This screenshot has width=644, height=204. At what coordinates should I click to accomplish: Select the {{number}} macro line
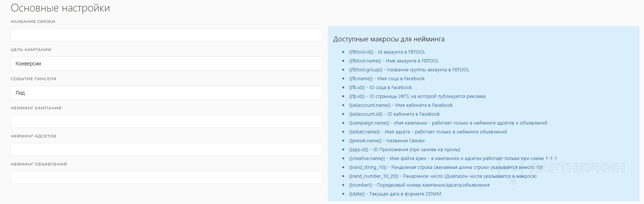point(419,185)
